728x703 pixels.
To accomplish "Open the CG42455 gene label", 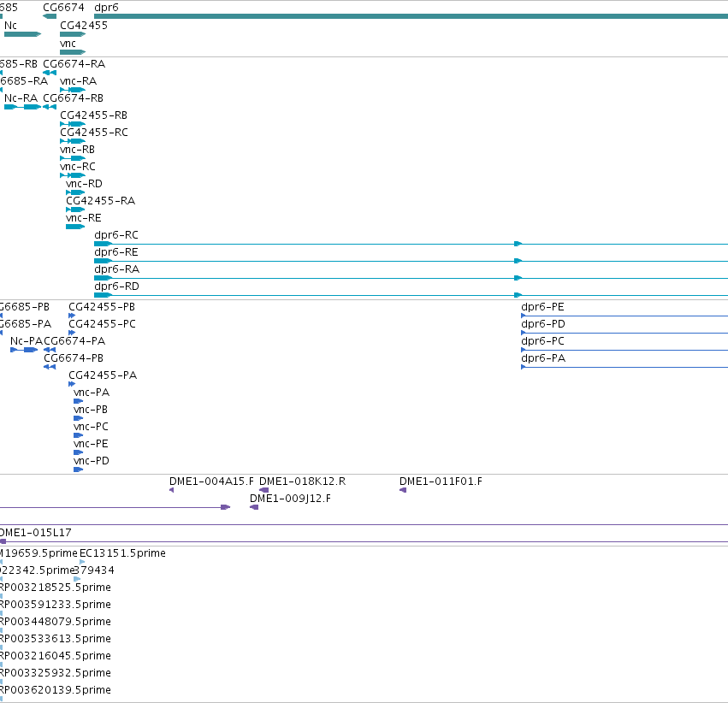I will 84,26.
